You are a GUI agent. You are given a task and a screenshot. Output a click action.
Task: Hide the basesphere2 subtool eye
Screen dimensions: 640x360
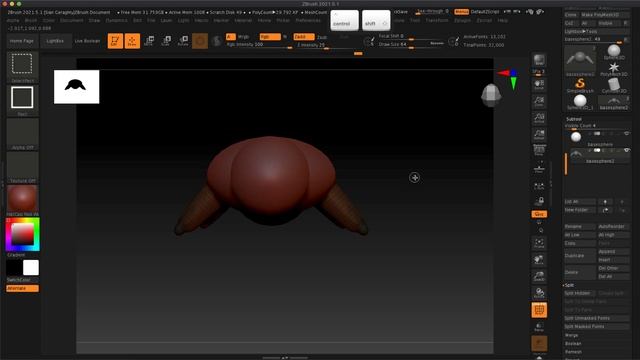(627, 150)
